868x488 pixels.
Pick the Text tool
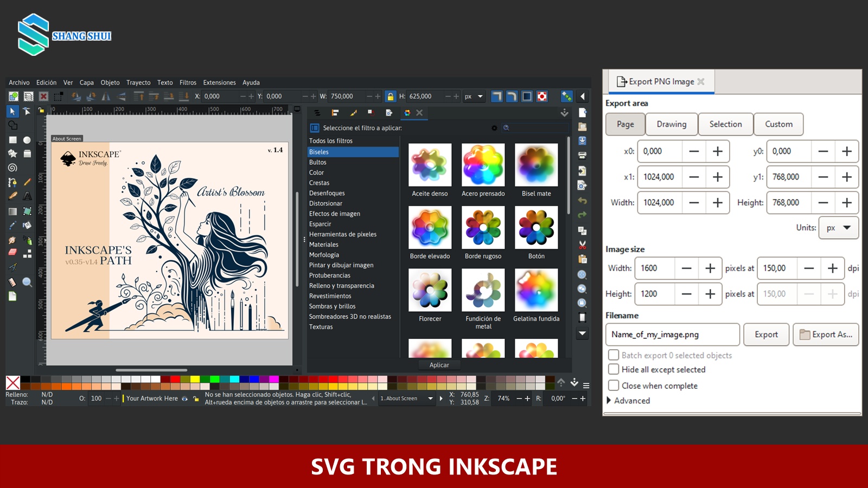tap(27, 196)
